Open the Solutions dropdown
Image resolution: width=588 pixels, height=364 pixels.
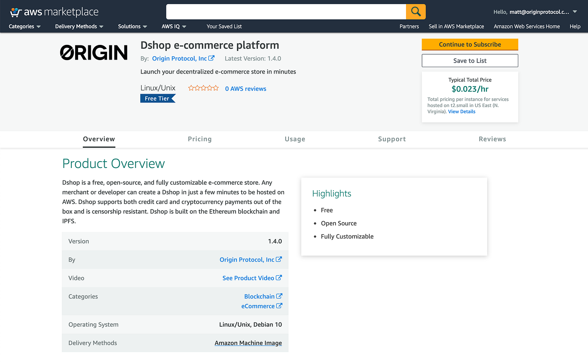click(133, 26)
